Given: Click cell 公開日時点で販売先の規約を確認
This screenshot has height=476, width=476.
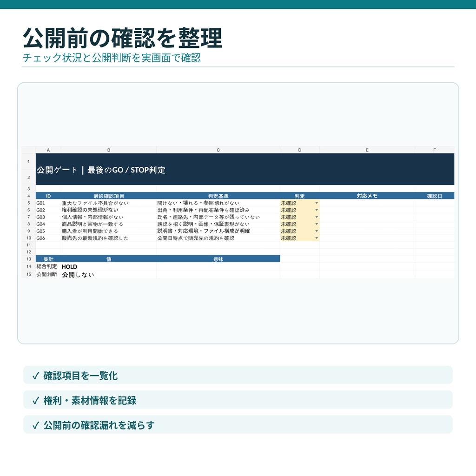Looking at the screenshot, I should pyautogui.click(x=218, y=238).
